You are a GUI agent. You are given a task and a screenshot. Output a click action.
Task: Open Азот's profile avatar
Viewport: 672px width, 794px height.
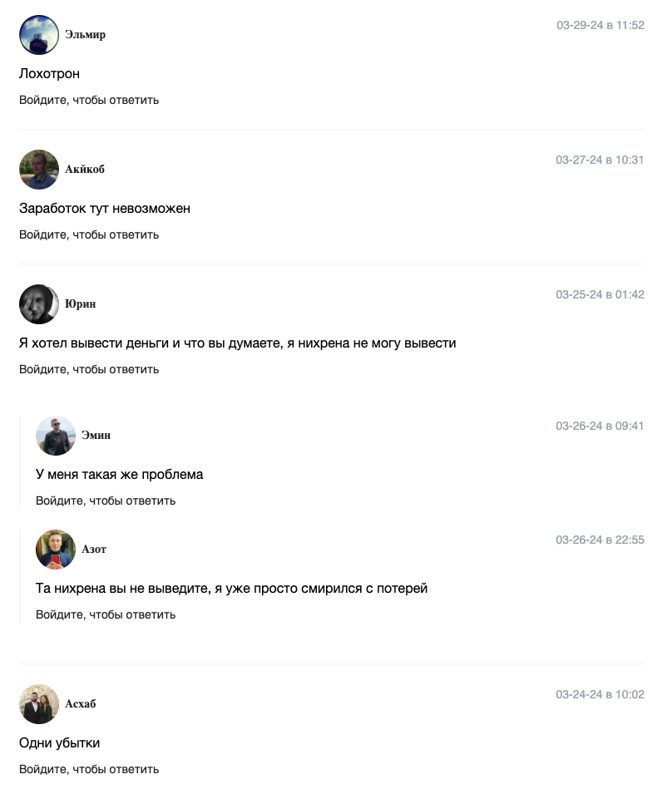click(56, 550)
